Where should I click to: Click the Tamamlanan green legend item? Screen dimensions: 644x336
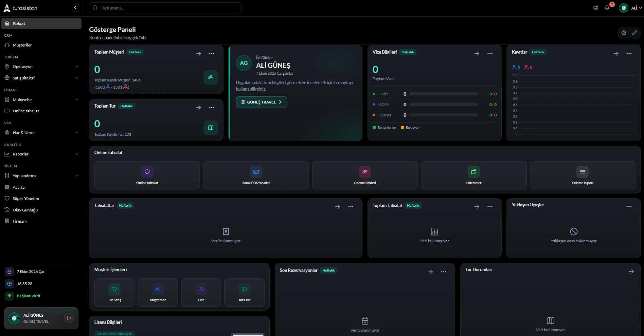pyautogui.click(x=384, y=128)
